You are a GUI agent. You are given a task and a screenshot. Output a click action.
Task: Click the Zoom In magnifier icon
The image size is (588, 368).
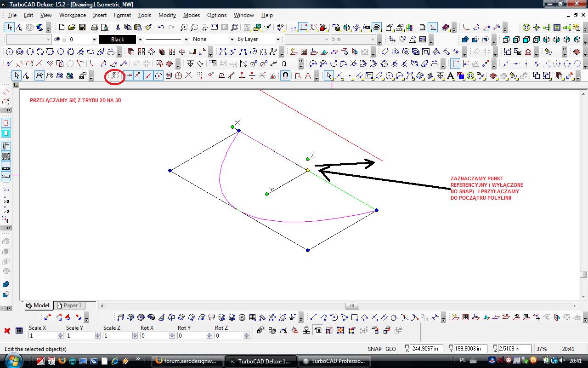coord(184,28)
